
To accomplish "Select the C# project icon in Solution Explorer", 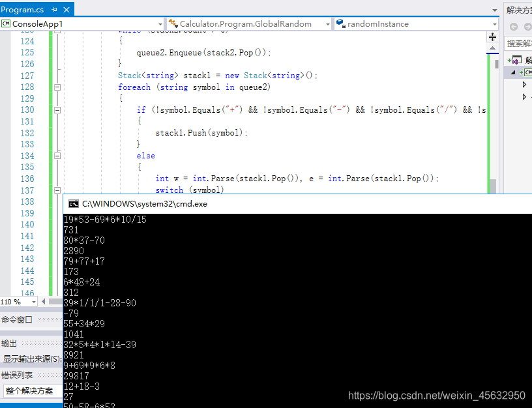I will point(528,72).
